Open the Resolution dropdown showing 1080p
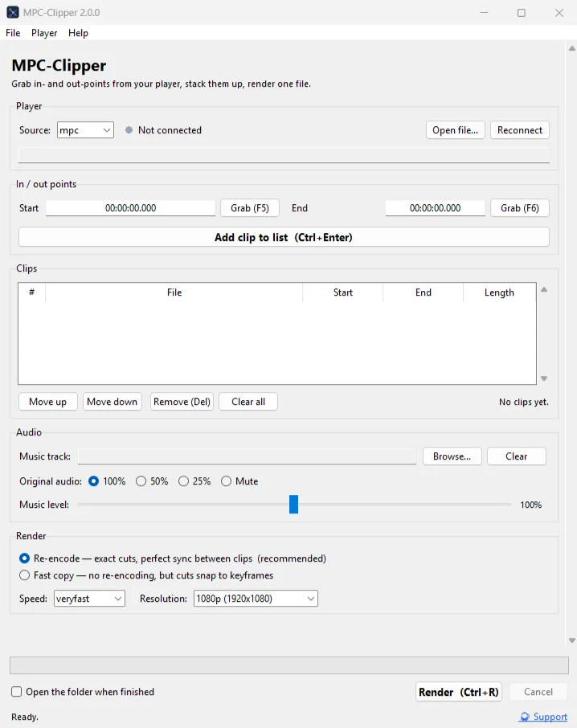 (256, 599)
